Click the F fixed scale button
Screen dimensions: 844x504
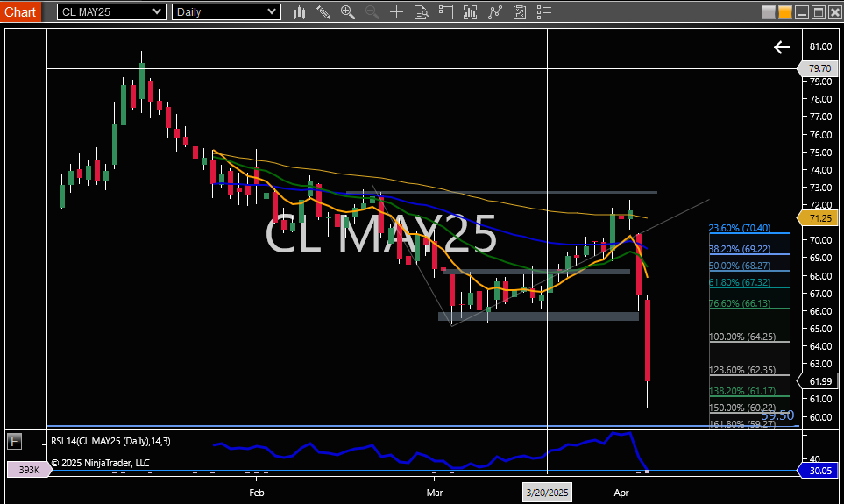click(x=14, y=442)
